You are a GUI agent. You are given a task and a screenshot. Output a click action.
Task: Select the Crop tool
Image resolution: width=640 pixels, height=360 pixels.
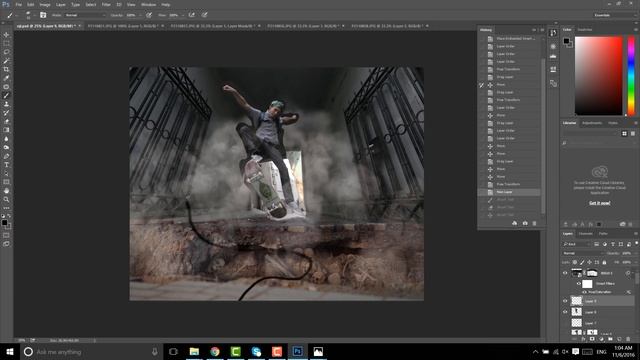click(x=6, y=69)
